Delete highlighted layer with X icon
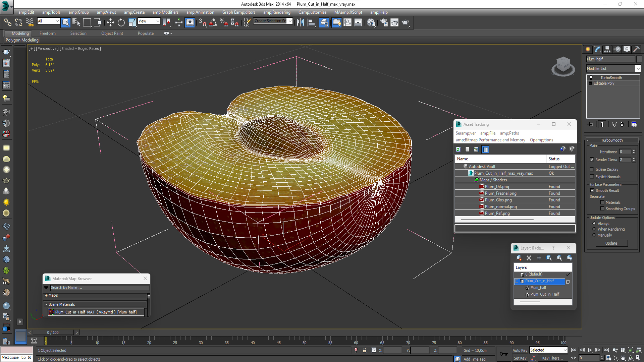The width and height of the screenshot is (644, 362). click(529, 258)
